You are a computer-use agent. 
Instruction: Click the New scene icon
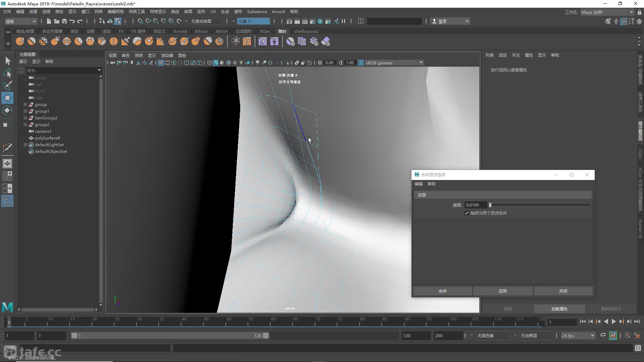[49, 21]
